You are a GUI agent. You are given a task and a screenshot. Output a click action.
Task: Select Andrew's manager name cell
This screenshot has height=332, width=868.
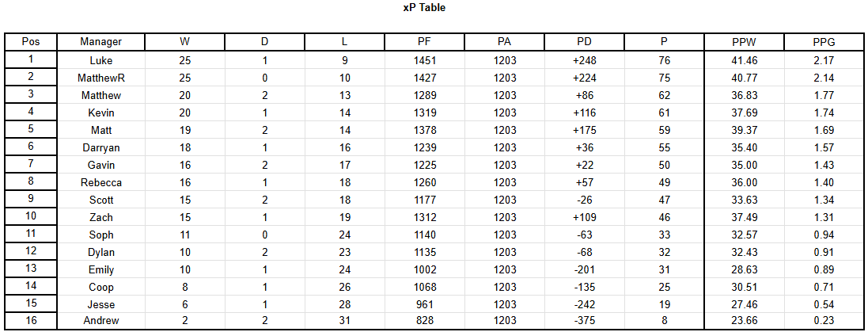tap(101, 321)
